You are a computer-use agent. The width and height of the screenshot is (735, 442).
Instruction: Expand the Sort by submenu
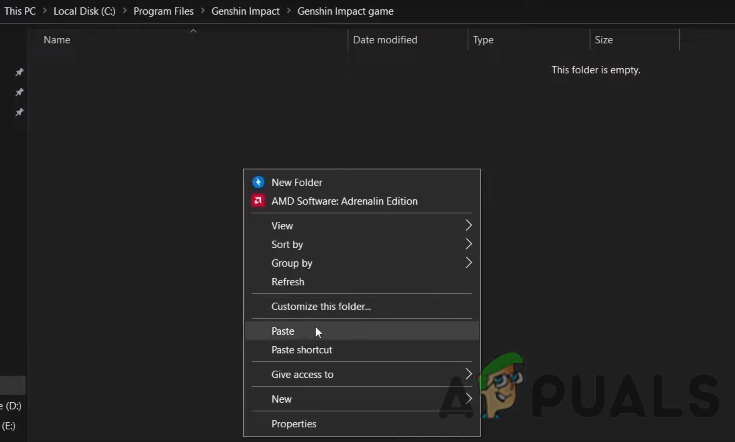(x=362, y=244)
